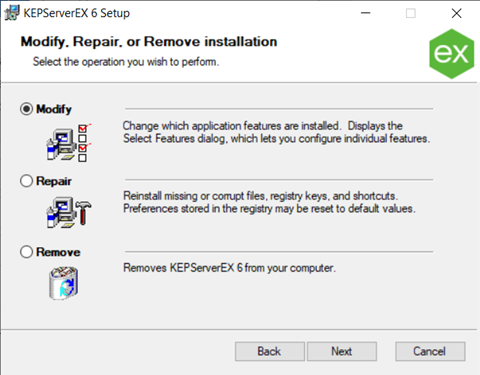480x375 pixels.
Task: Click the Remove recycle bin icon
Action: point(64,283)
